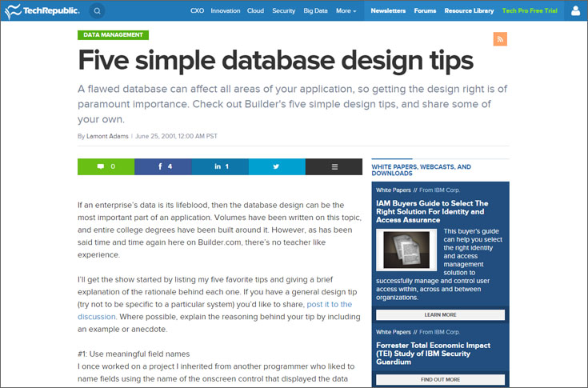Viewport: 588px width, 388px height.
Task: Click the '#1: Use meaningful field names' heading
Action: [x=134, y=354]
